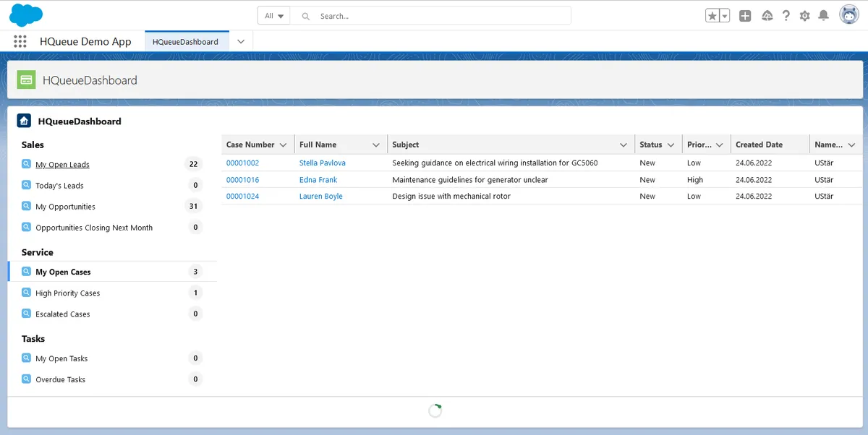Click the search icon beside Today's Leads
The width and height of the screenshot is (868, 435).
(x=27, y=185)
